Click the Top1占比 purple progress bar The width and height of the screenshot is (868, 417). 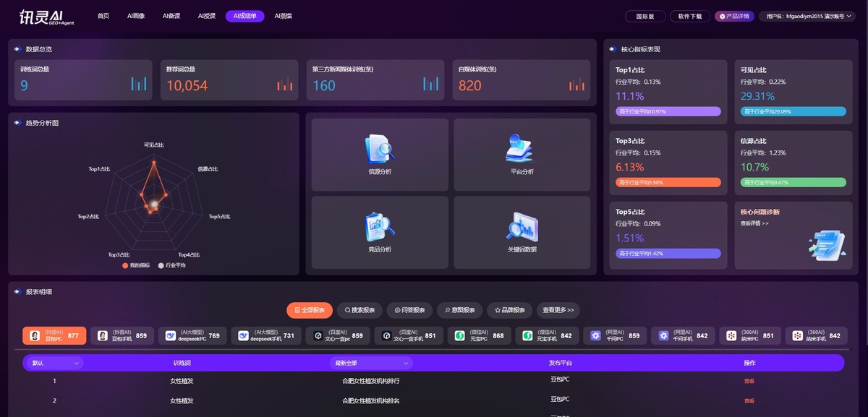668,111
